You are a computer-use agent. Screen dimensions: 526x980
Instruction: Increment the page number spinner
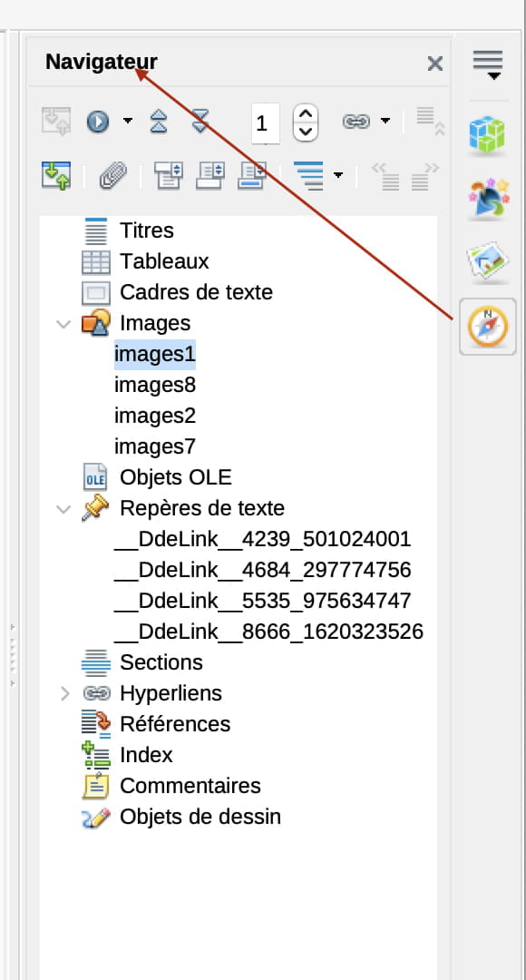point(306,113)
